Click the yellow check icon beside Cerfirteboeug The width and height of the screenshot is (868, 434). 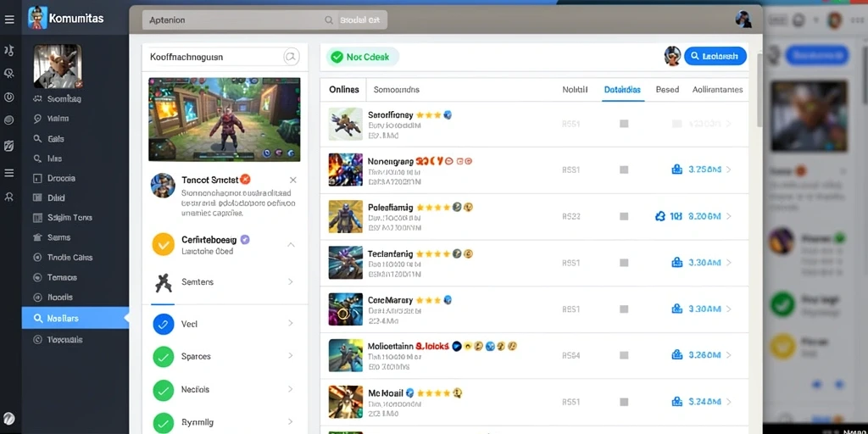[x=164, y=244]
